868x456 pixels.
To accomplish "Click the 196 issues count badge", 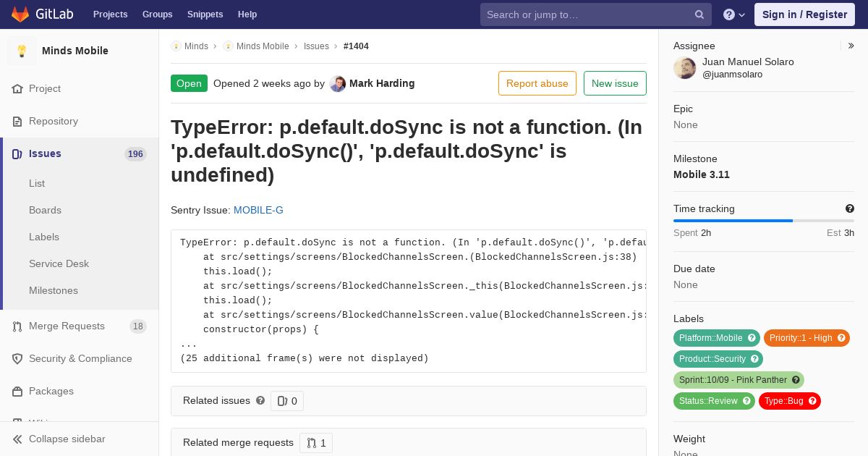I will pyautogui.click(x=135, y=154).
